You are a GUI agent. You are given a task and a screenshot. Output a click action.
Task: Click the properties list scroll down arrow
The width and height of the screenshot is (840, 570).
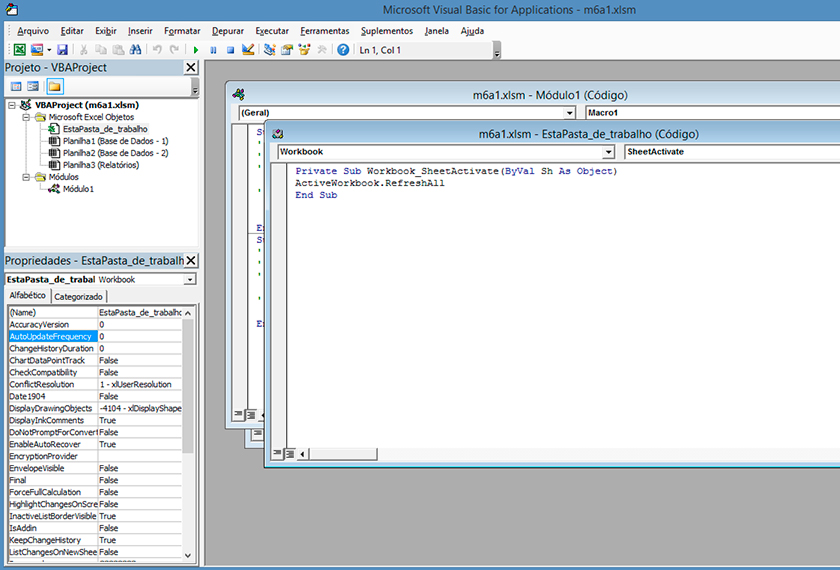point(188,555)
